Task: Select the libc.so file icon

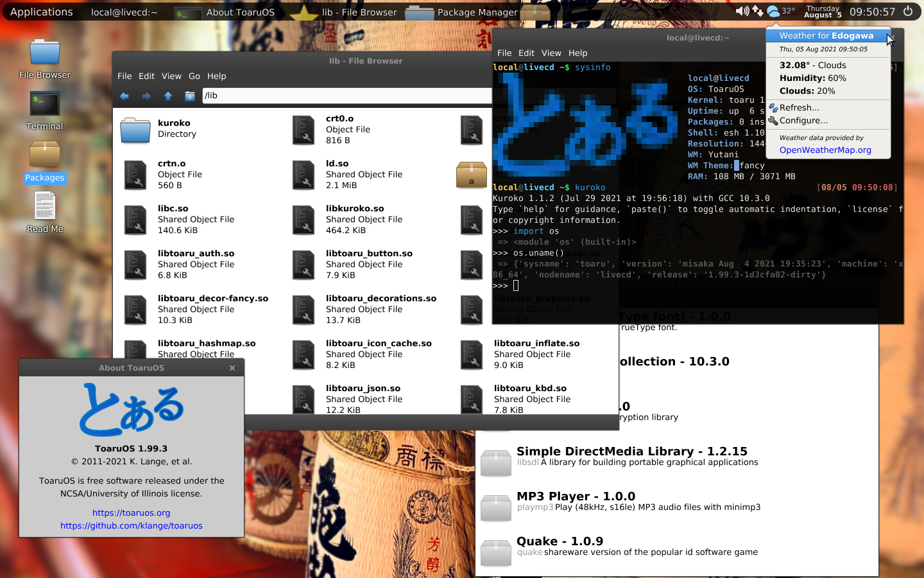Action: (135, 220)
